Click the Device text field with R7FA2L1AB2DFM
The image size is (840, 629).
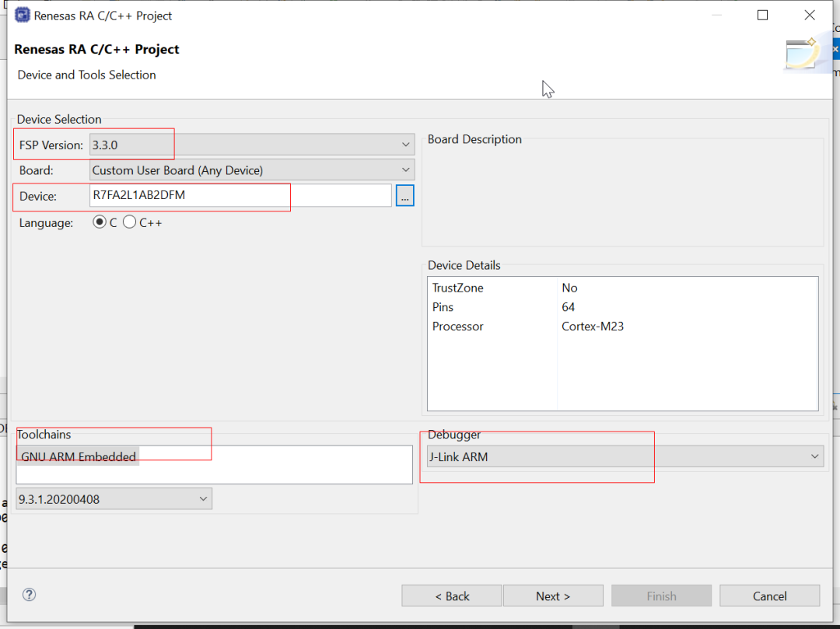tap(240, 196)
